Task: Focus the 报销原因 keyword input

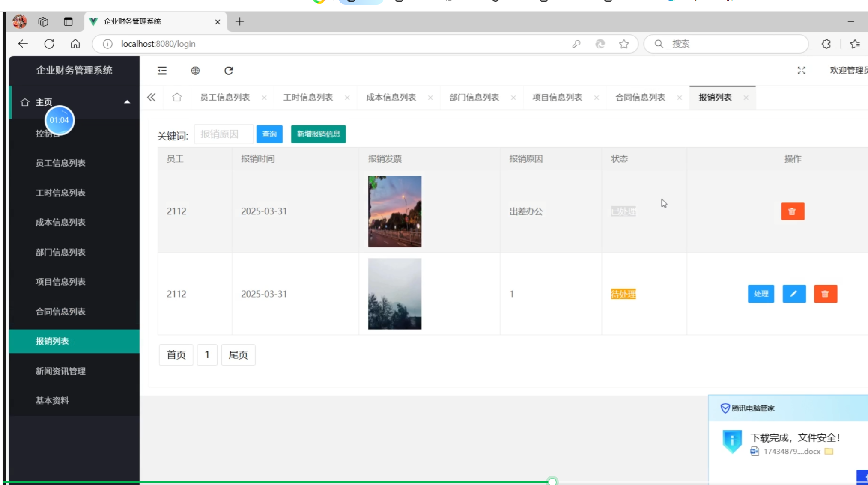Action: pyautogui.click(x=224, y=134)
